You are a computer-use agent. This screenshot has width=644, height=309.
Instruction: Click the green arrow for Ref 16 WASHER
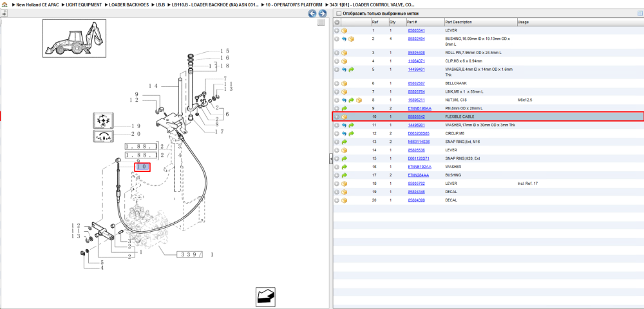click(x=344, y=167)
